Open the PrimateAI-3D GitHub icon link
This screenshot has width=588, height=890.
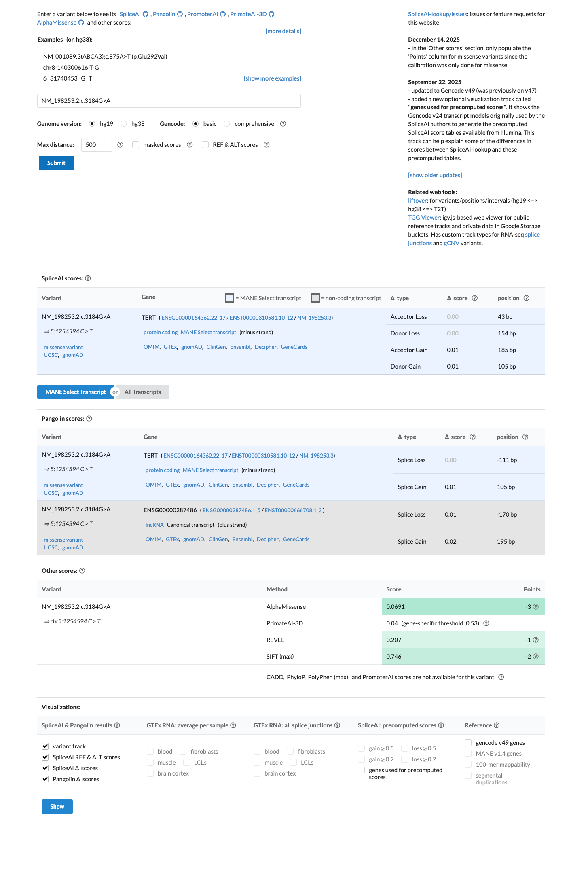[271, 14]
